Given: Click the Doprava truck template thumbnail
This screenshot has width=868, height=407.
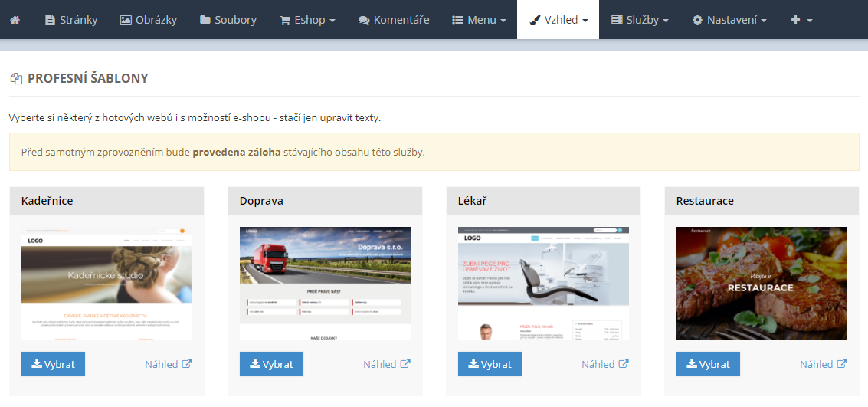Looking at the screenshot, I should pos(325,284).
